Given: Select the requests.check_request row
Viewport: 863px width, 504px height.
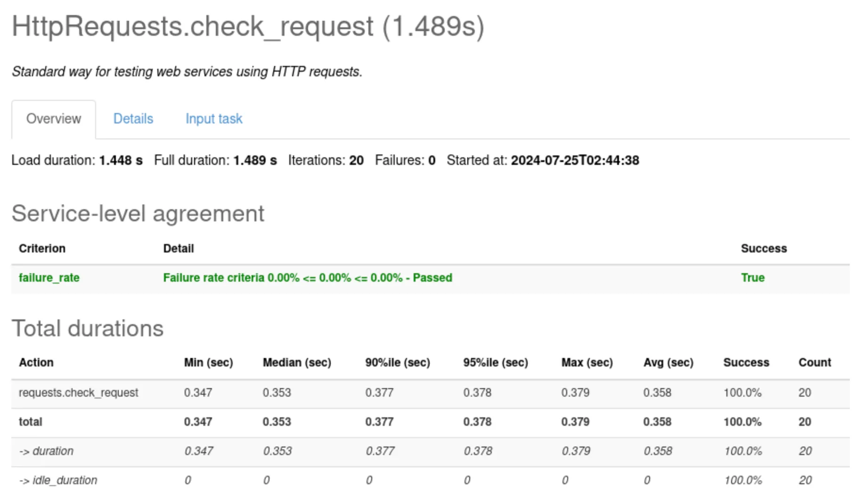Looking at the screenshot, I should click(x=78, y=392).
